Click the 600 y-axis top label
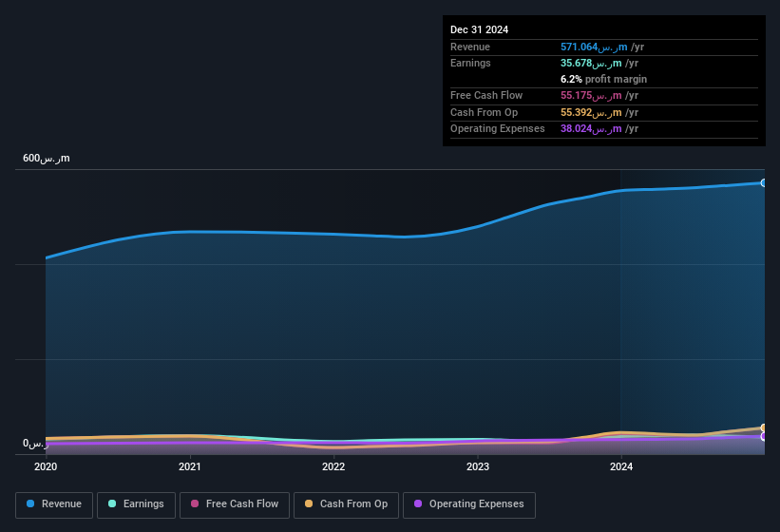The width and height of the screenshot is (780, 532). 47,158
